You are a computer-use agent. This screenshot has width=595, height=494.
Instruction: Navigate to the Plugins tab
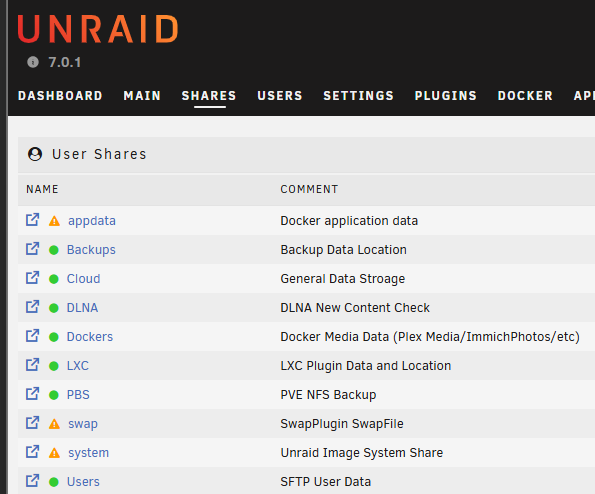pos(445,96)
